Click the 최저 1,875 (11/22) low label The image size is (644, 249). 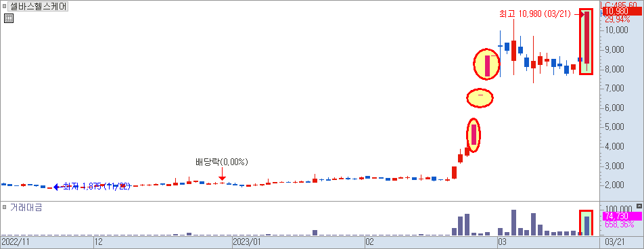(97, 187)
